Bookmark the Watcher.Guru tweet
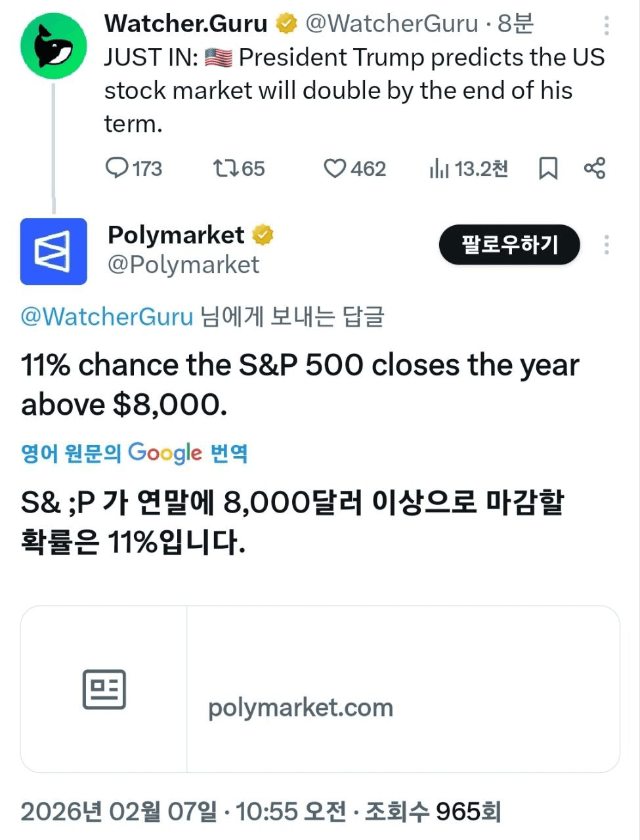 [x=547, y=169]
